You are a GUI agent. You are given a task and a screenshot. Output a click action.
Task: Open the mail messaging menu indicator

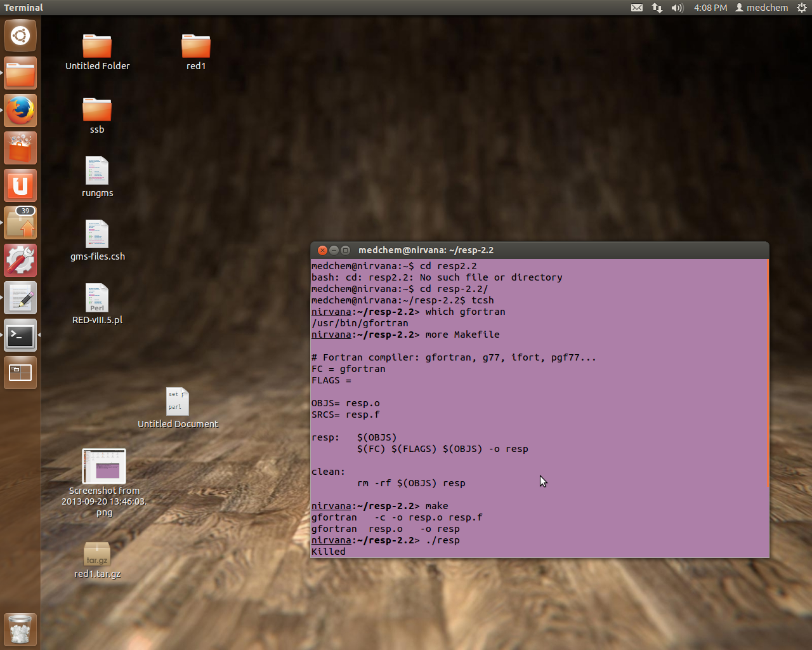click(x=637, y=8)
